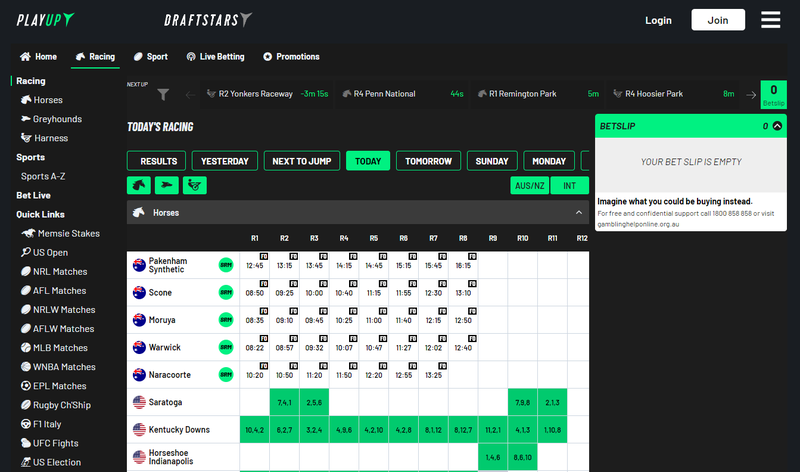
Task: Open the green Betslip counter box
Action: [x=773, y=94]
